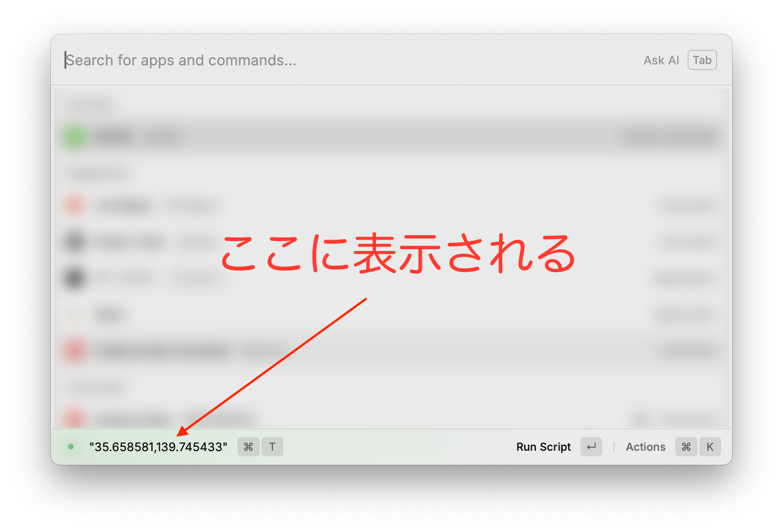Click the green status dot in footer

click(71, 447)
